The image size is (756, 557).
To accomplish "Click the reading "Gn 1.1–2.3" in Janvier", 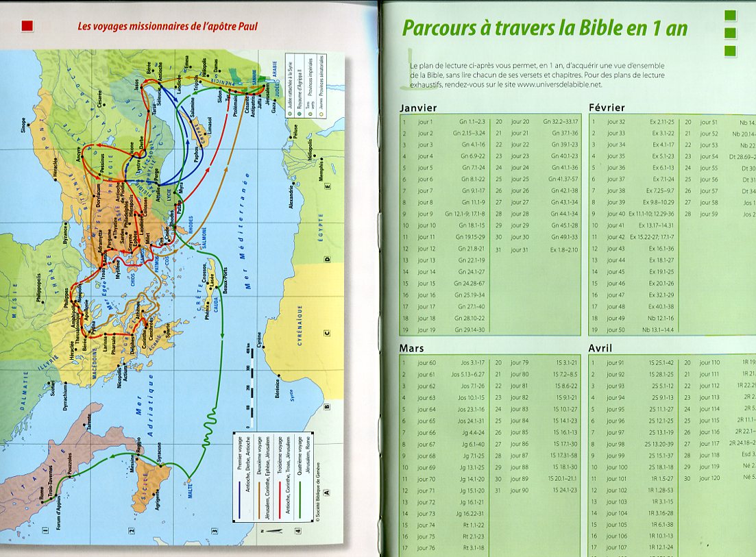I will pos(472,122).
